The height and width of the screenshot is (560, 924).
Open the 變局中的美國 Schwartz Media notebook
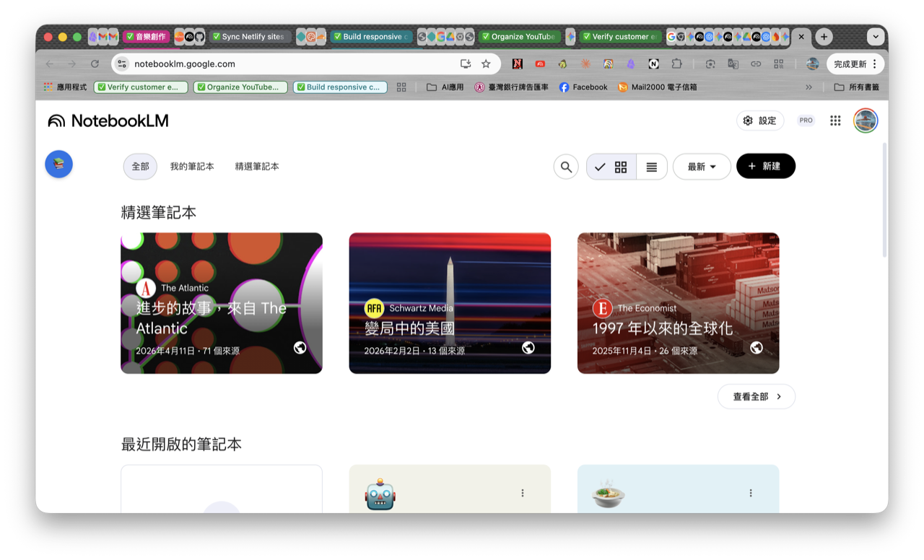coord(450,303)
